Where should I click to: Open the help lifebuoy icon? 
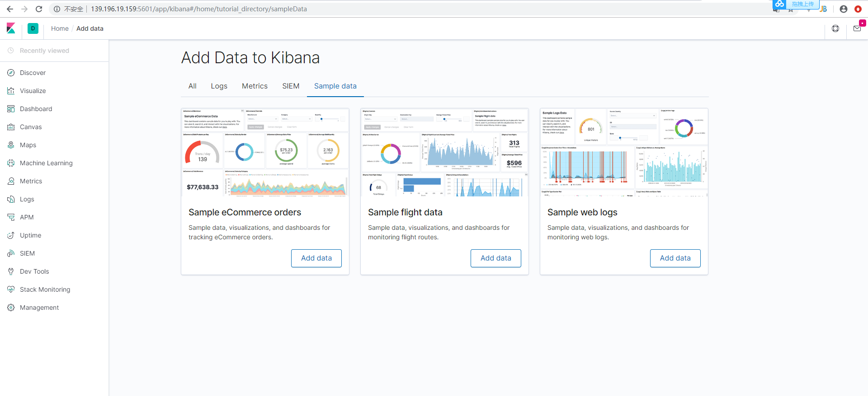835,28
